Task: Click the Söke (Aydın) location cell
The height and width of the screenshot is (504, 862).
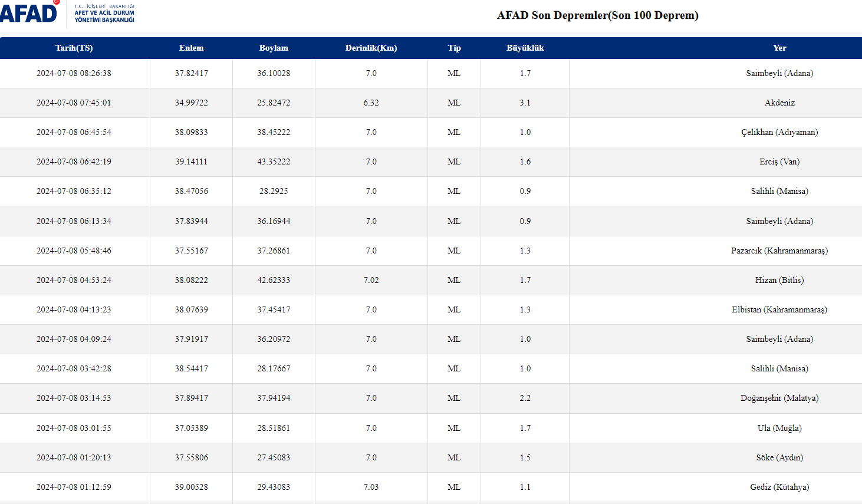Action: 779,457
